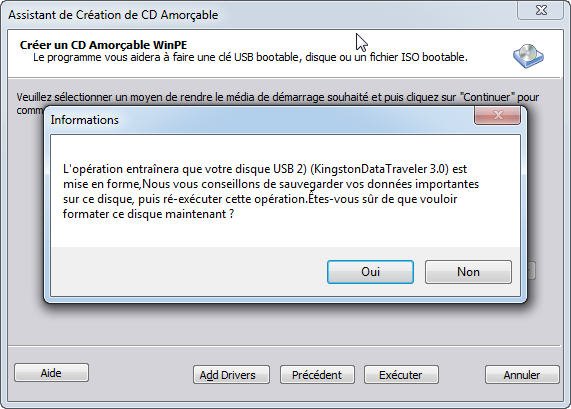
Task: Click the Veuillez sélectionner instruction text
Action: click(x=277, y=97)
